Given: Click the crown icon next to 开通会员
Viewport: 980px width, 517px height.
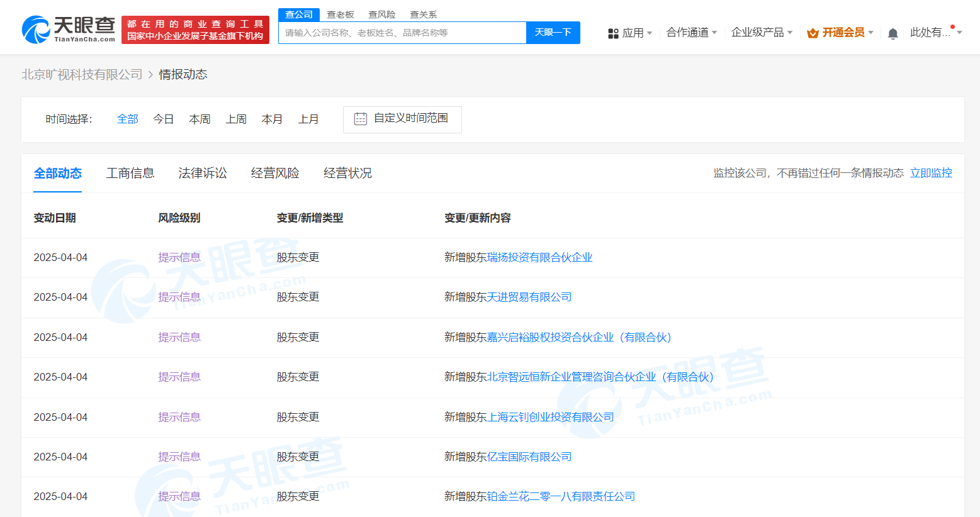Looking at the screenshot, I should pyautogui.click(x=813, y=33).
